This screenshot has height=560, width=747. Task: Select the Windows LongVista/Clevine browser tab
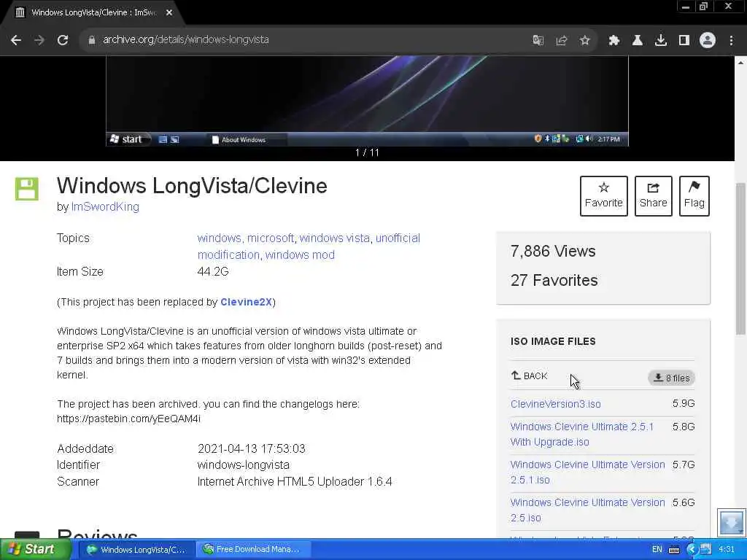coord(93,13)
